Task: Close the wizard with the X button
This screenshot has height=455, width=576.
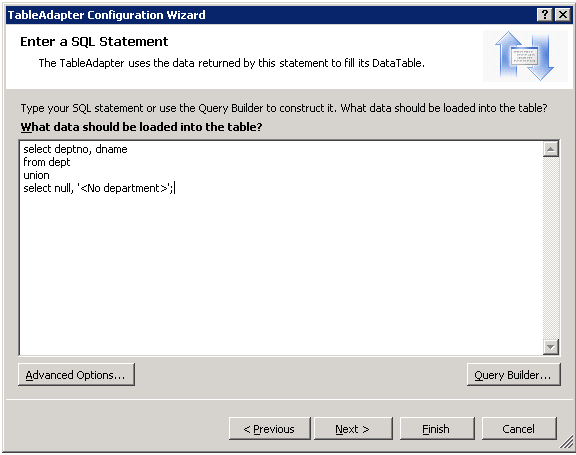Action: 562,15
